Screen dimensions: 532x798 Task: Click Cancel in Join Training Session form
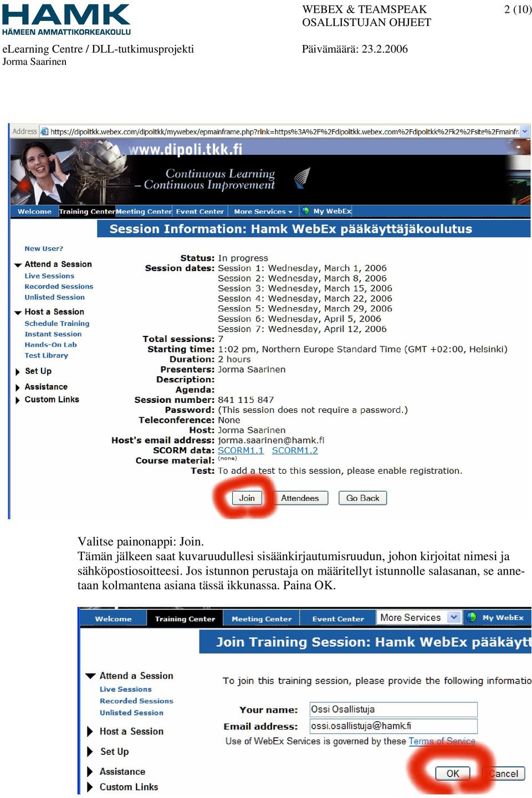pos(504,774)
